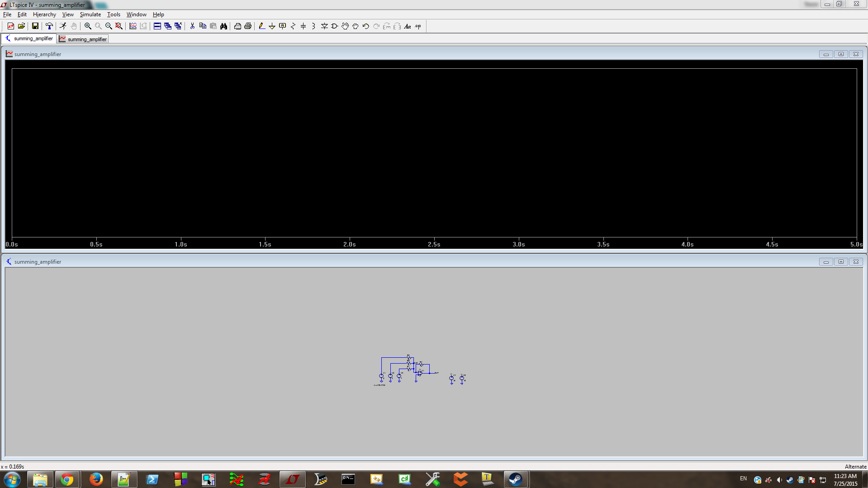868x488 pixels.
Task: Place a capacitor on the schematic
Action: pos(303,26)
